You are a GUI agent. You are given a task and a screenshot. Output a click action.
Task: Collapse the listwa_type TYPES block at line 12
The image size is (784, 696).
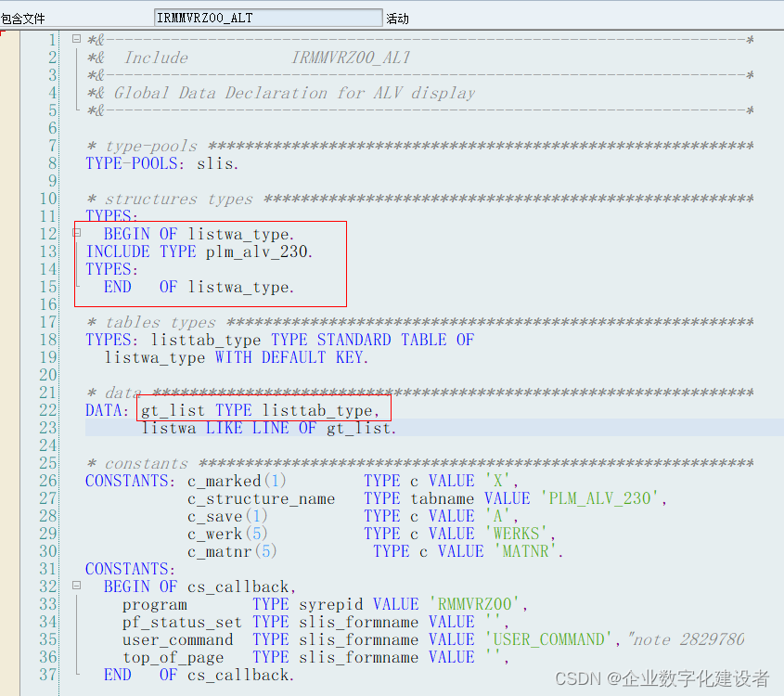77,234
